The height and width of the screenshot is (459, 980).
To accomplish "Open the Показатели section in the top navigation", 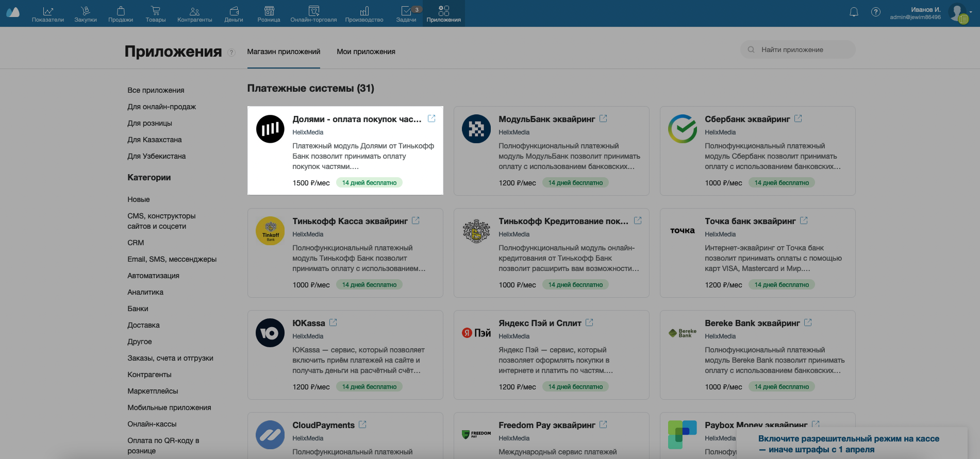I will pyautogui.click(x=48, y=14).
